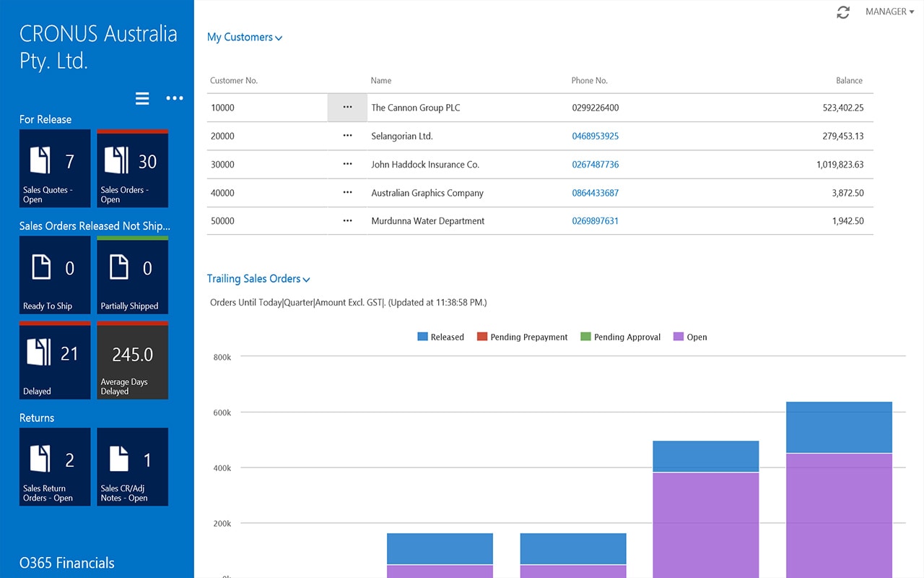Open the Ready To Ship tile
Viewport: 924px width, 578px height.
click(55, 275)
